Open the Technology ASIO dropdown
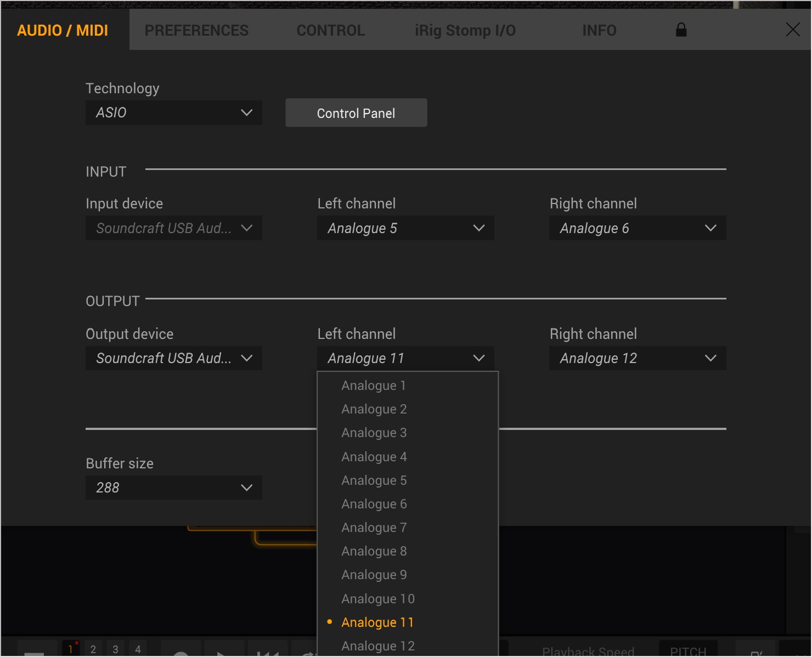Viewport: 812px width, 657px height. 173,113
